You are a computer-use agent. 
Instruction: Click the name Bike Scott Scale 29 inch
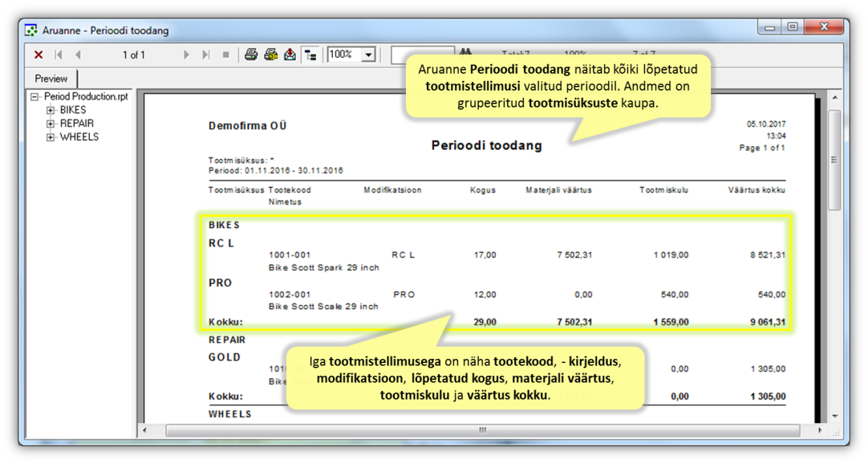(323, 306)
